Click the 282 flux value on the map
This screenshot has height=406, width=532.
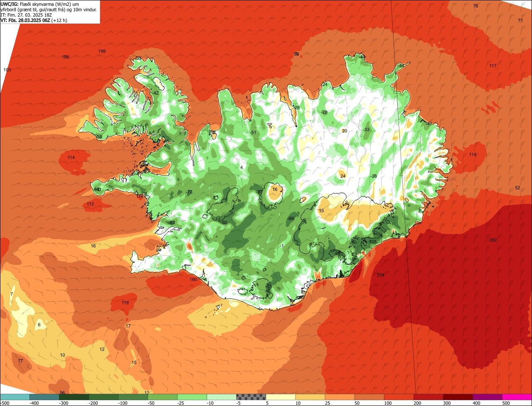[x=493, y=240]
